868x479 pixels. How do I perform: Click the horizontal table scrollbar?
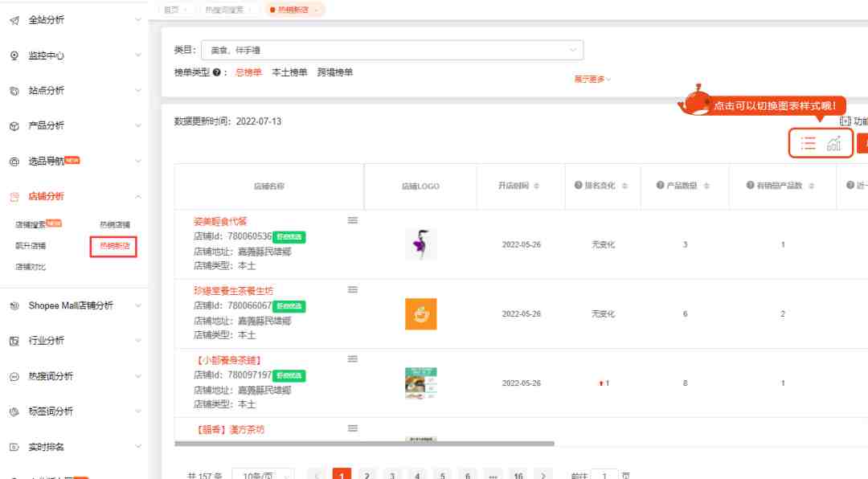(364, 444)
